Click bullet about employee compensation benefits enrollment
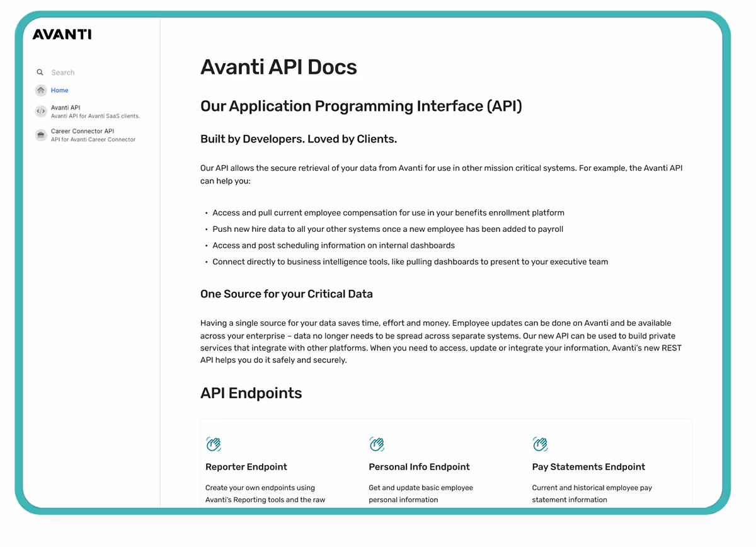The height and width of the screenshot is (547, 756). 388,213
